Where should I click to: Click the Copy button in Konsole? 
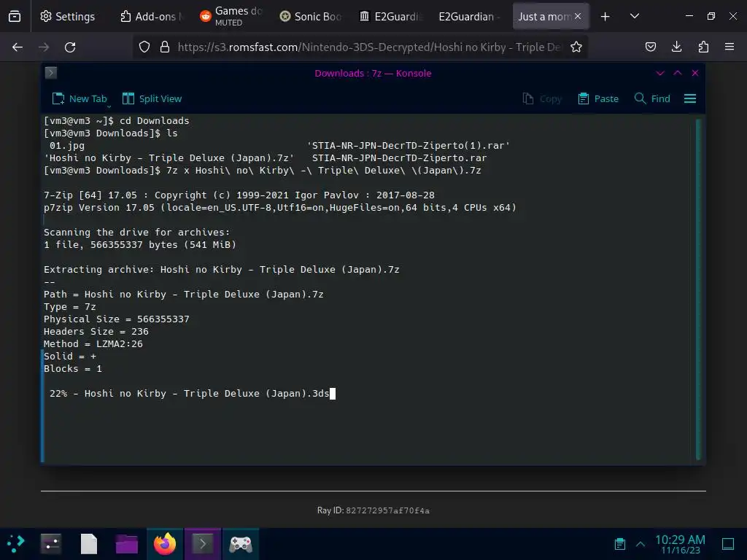click(542, 99)
